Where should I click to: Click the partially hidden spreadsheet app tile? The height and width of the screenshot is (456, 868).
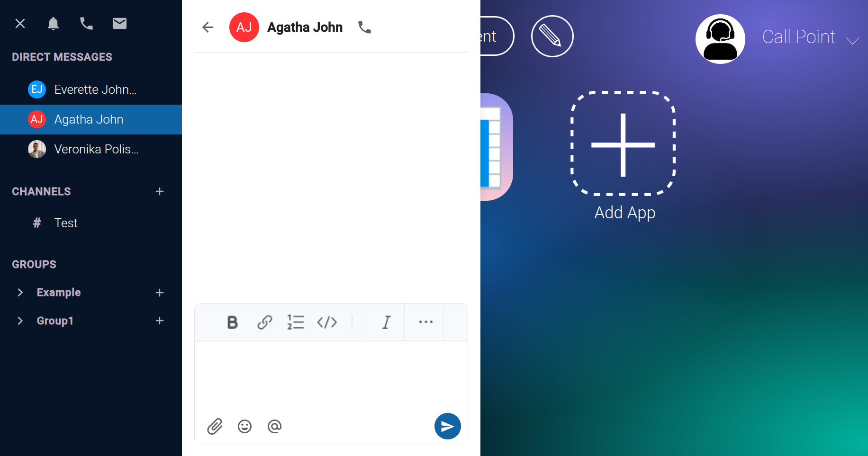(497, 147)
